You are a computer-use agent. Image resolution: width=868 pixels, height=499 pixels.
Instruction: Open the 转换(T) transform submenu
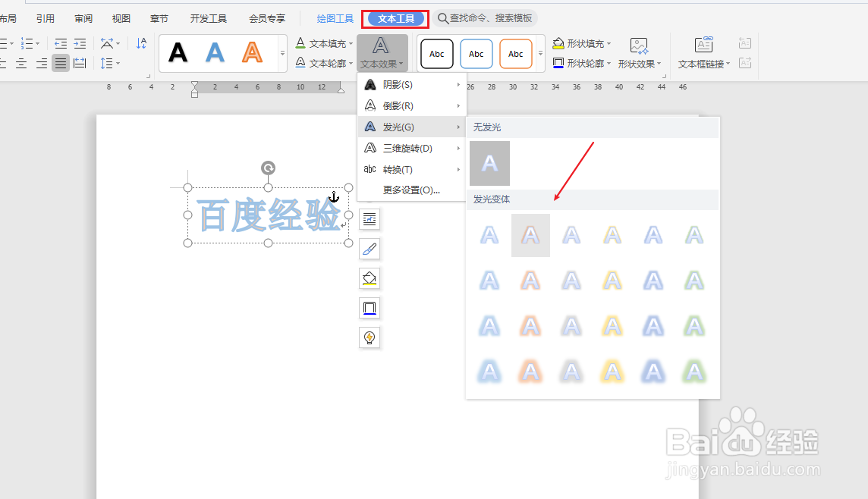coord(412,169)
